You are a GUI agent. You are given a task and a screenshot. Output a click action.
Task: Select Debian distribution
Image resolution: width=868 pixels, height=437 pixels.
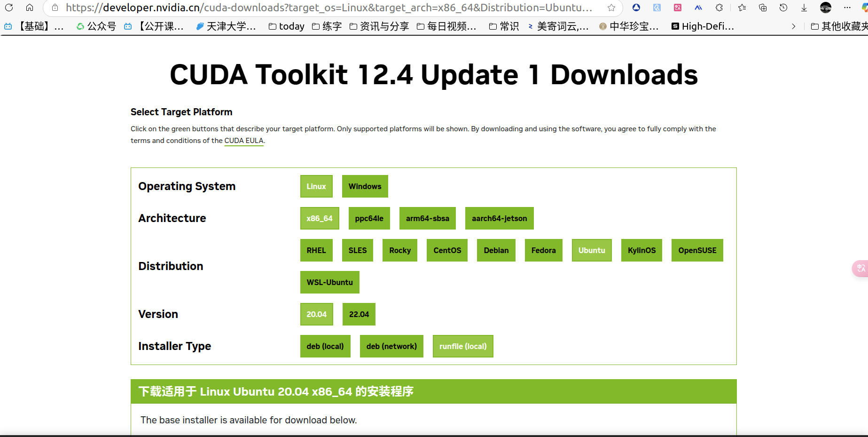tap(496, 250)
